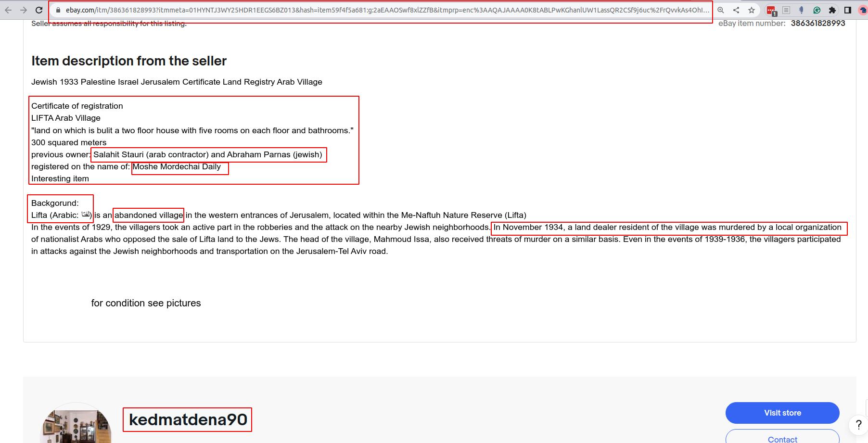Visit the seller's store
The image size is (868, 443).
(782, 413)
